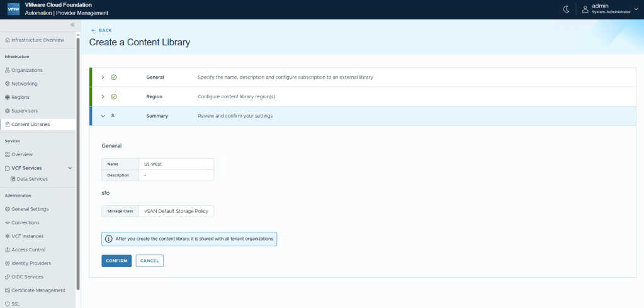Go to Networking in sidebar
The height and width of the screenshot is (308, 644).
coord(24,83)
